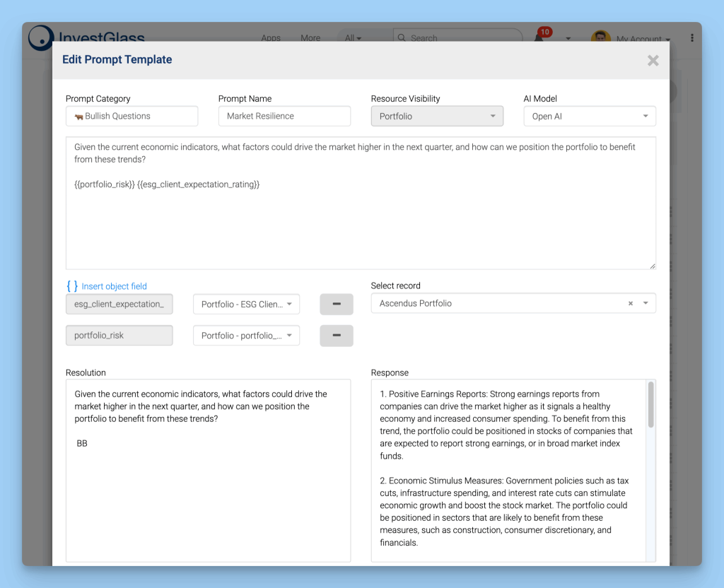This screenshot has width=724, height=588.
Task: Remove the portfolio_risk field with minus button
Action: 337,336
